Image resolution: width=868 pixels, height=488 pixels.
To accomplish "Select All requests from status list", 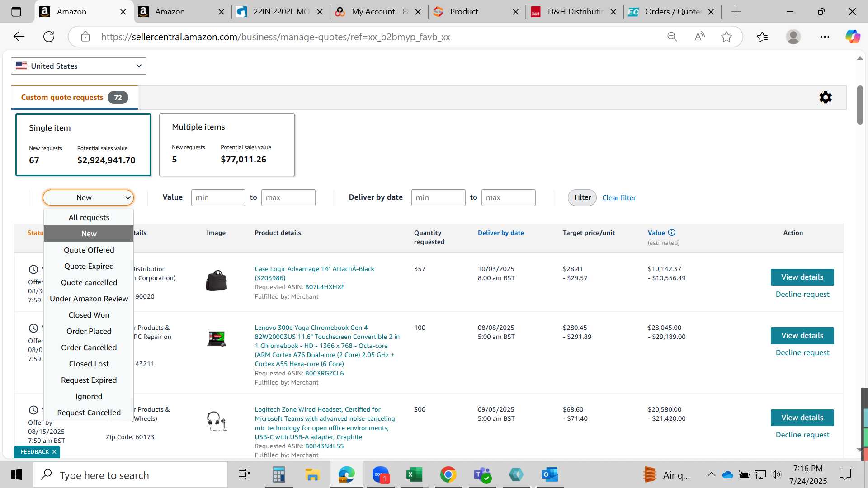I will tap(89, 217).
